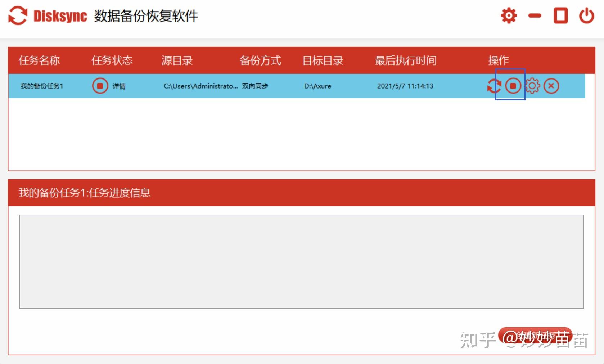Image resolution: width=604 pixels, height=364 pixels.
Task: Click the 源目录 column header
Action: tap(177, 60)
